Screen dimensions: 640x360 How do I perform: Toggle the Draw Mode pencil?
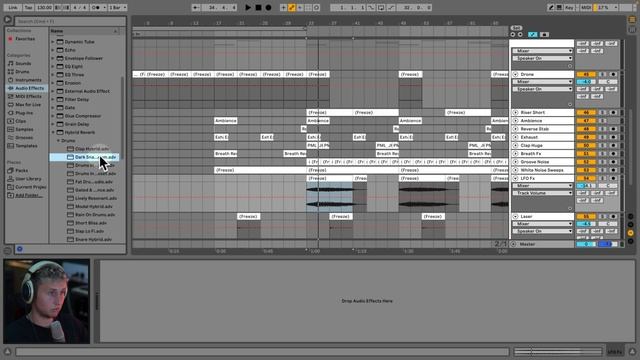[x=551, y=7]
